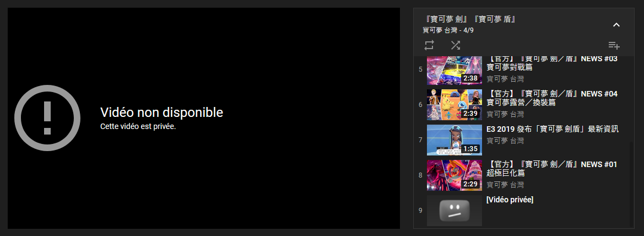
Task: Open the NEWS #01 超極巨化篇 title
Action: (x=552, y=169)
